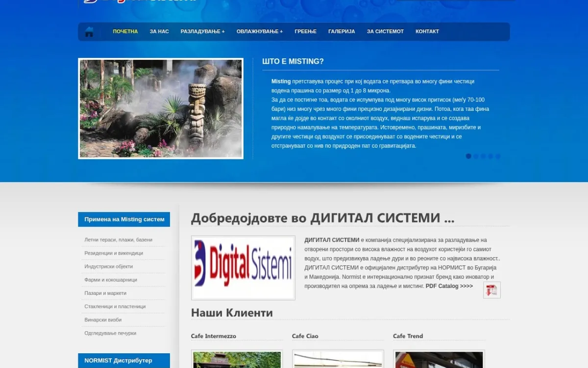Open the Cafe Trend thumbnail image
The image size is (588, 368).
pyautogui.click(x=439, y=359)
